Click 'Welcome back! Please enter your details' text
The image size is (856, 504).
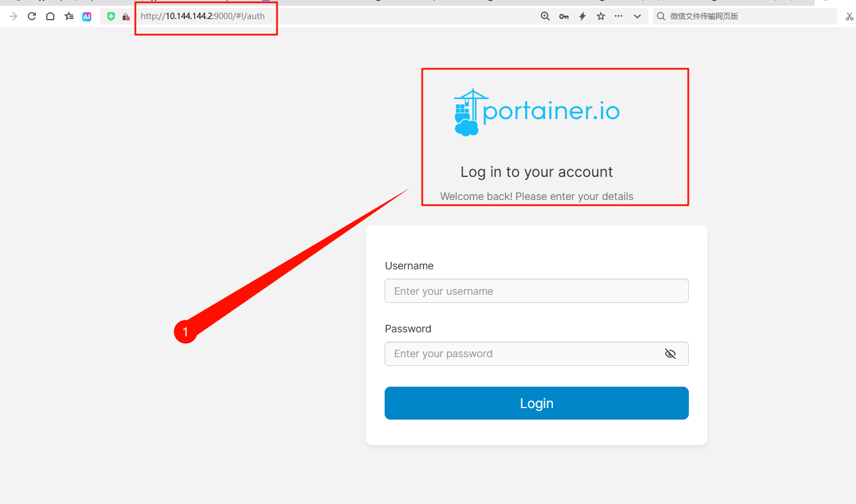[x=537, y=197]
